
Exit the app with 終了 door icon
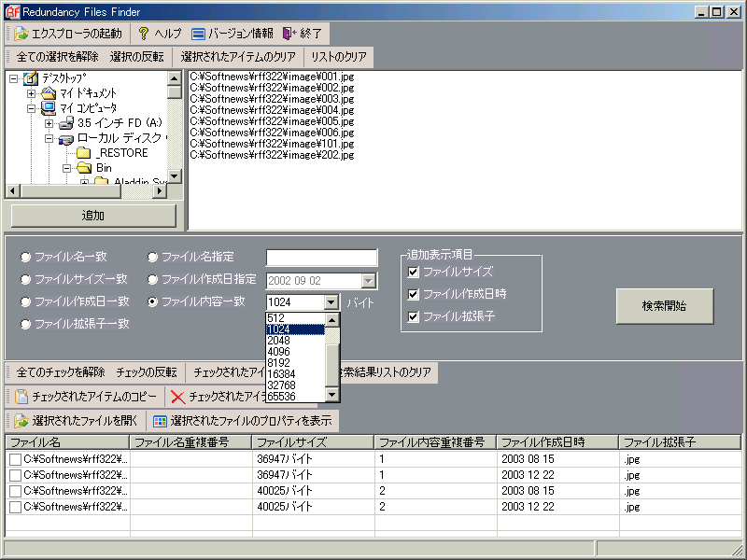(x=289, y=34)
